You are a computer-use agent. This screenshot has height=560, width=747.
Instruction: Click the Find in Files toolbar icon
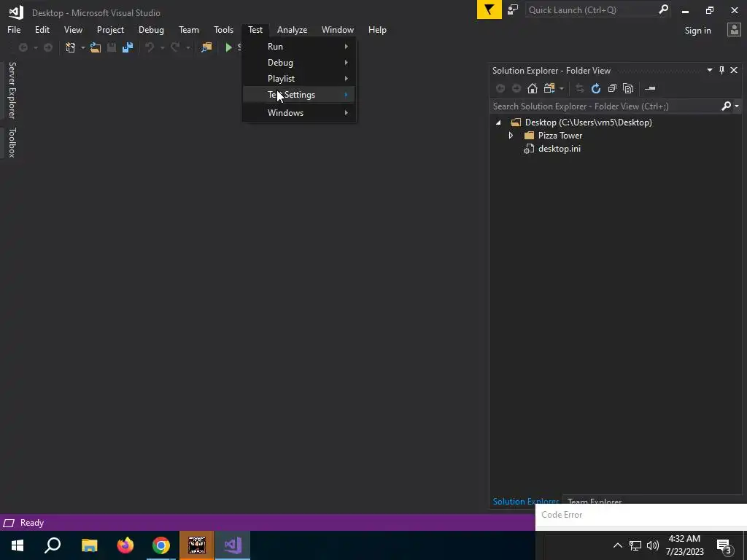click(206, 47)
